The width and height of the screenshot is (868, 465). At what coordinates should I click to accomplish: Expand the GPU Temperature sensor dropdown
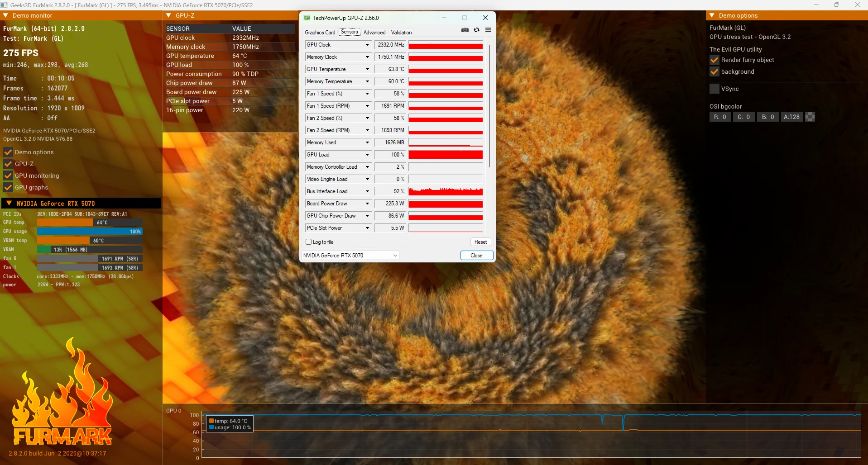pos(367,69)
